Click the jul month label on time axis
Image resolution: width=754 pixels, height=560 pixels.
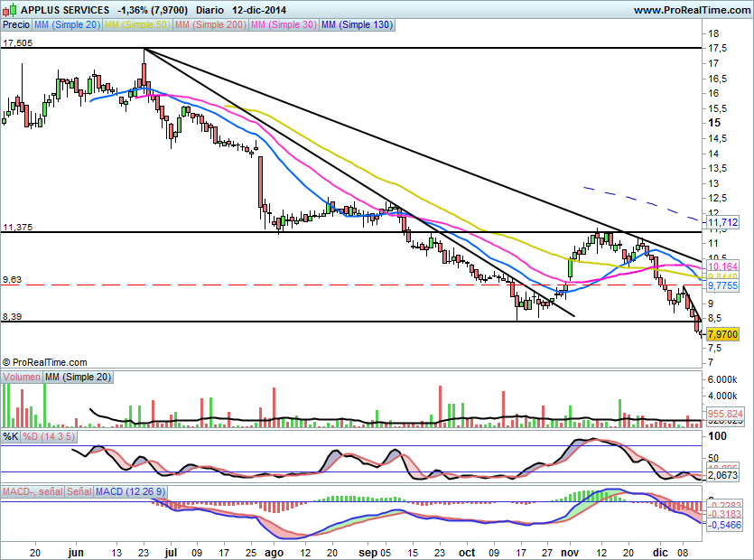click(171, 552)
